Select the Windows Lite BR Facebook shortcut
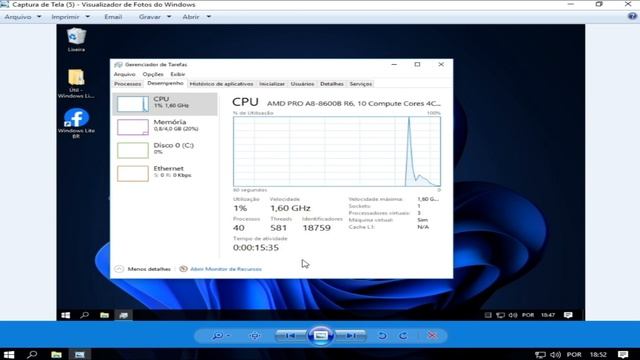Image resolution: width=640 pixels, height=360 pixels. (76, 123)
